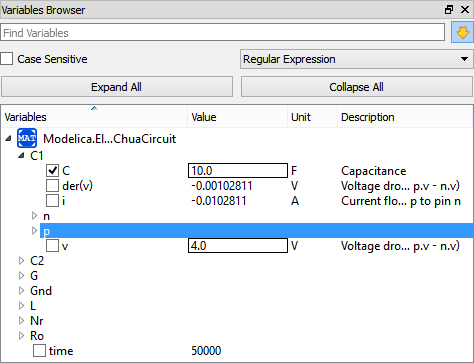474x363 pixels.
Task: Collapse the C1 tree node
Action: click(21, 155)
